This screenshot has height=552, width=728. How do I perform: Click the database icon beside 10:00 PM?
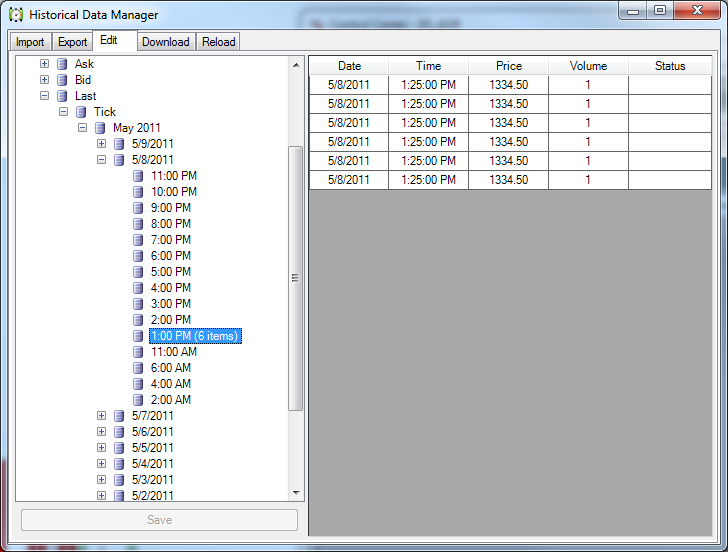point(138,192)
